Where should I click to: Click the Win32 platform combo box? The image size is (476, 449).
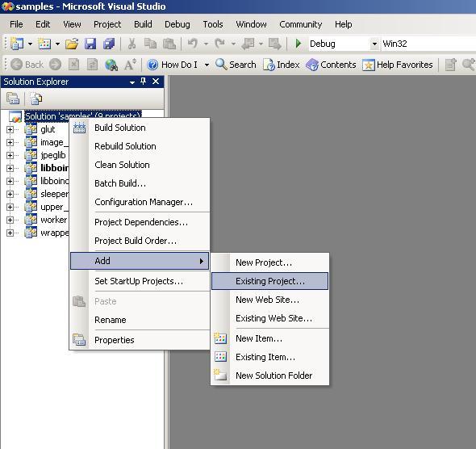click(428, 44)
